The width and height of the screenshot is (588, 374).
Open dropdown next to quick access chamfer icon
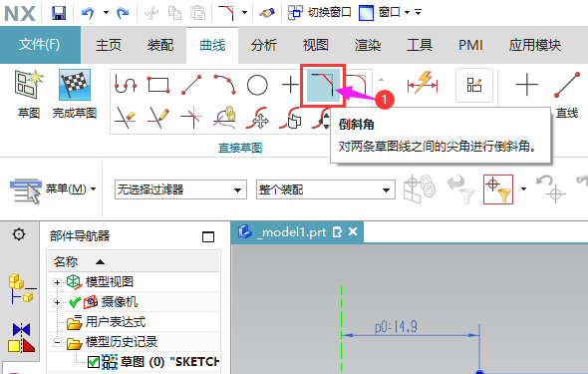click(x=244, y=13)
